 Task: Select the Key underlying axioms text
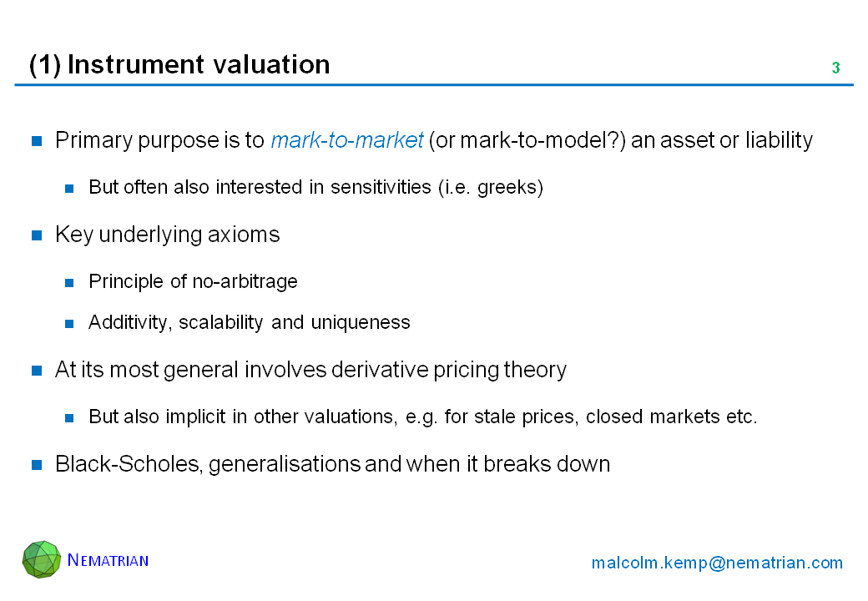coord(167,235)
